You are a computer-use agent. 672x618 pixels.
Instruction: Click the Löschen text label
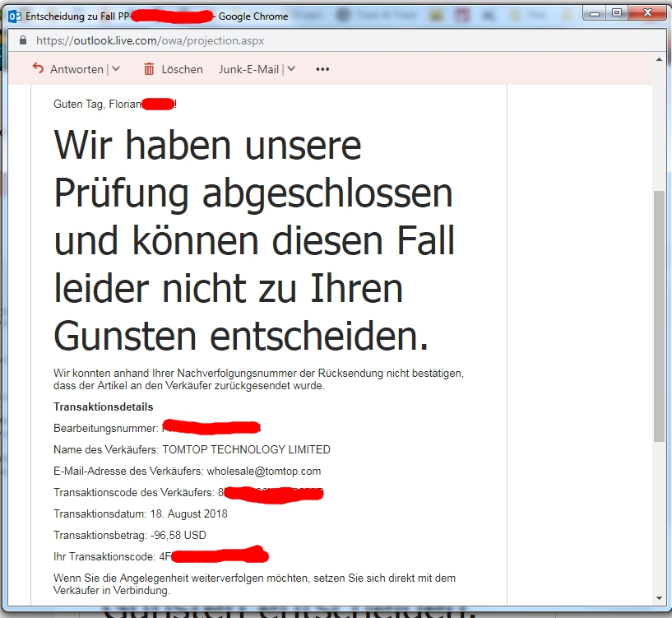coord(182,69)
